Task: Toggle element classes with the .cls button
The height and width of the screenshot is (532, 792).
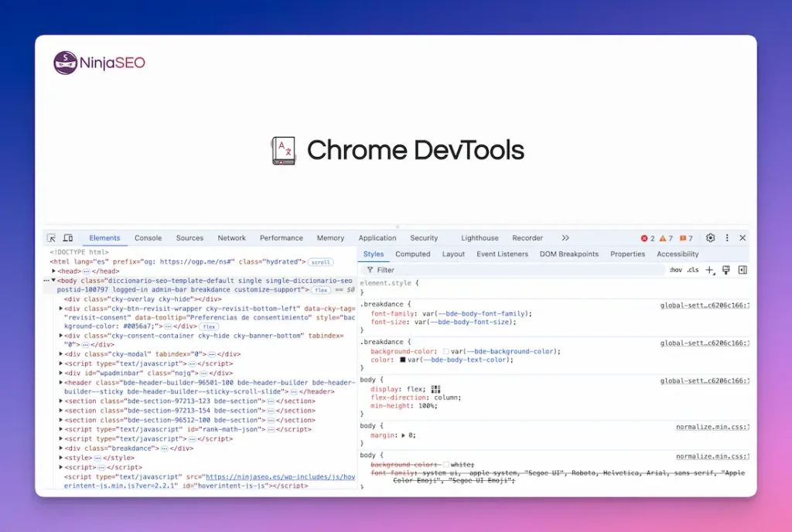Action: (x=693, y=270)
